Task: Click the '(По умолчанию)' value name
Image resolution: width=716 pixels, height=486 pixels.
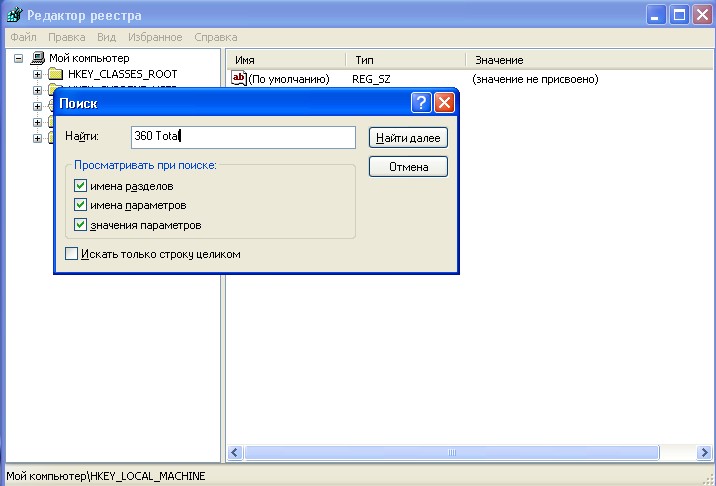Action: pos(289,79)
